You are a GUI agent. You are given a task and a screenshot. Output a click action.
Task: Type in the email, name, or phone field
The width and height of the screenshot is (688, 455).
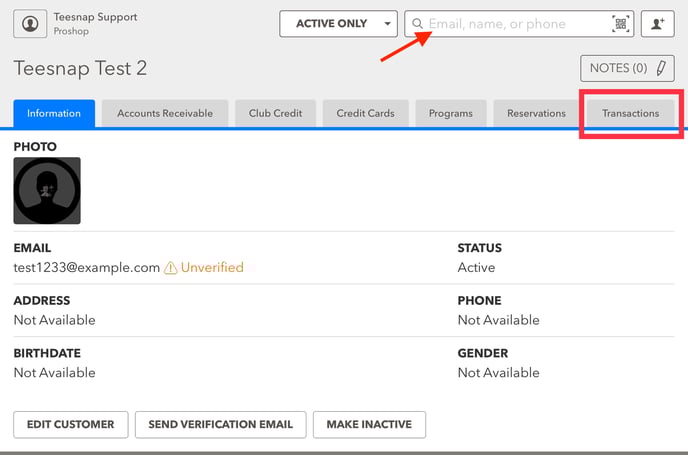[x=515, y=24]
